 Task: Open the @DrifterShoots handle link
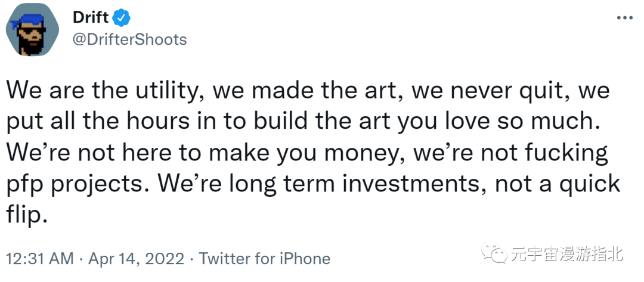[129, 39]
